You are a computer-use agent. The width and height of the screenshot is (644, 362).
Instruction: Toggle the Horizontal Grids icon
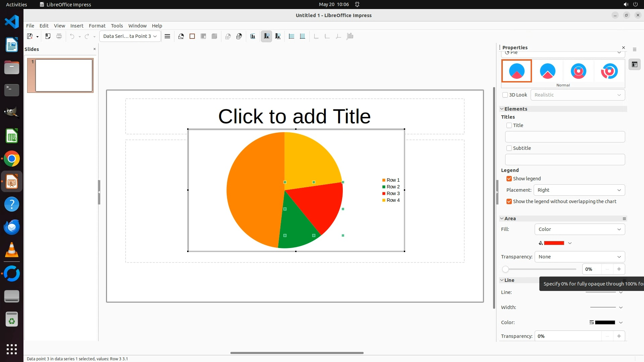tap(291, 36)
